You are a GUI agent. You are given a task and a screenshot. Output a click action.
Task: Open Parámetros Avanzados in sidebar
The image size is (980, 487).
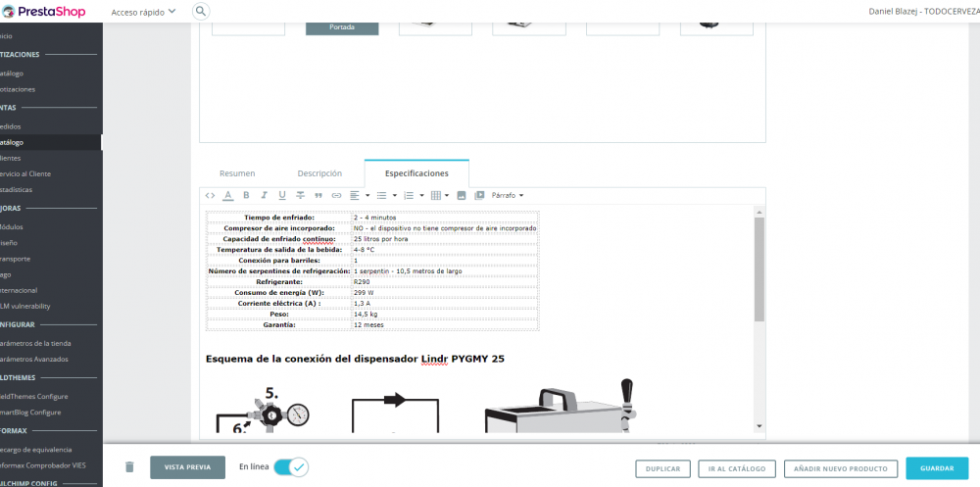tap(34, 360)
